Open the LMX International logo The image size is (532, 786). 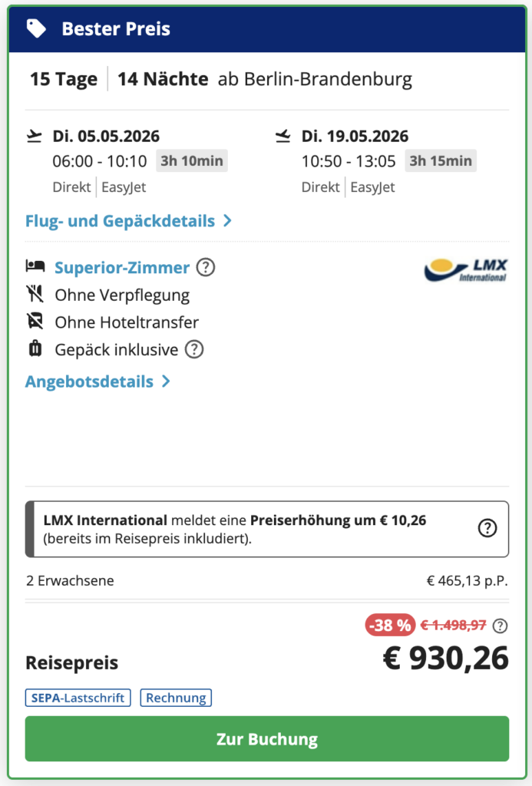(x=465, y=270)
